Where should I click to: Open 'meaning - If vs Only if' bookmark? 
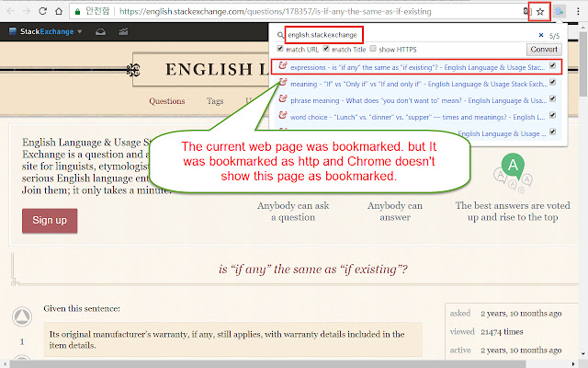pyautogui.click(x=419, y=84)
